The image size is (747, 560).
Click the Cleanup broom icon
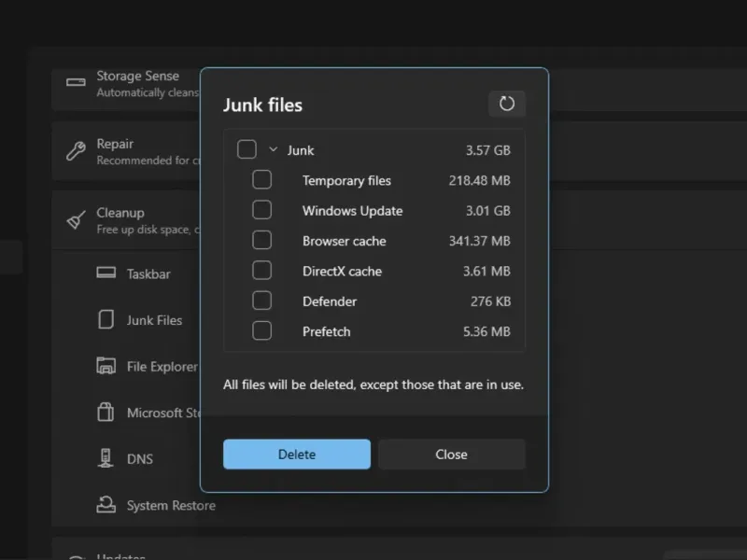pos(76,220)
